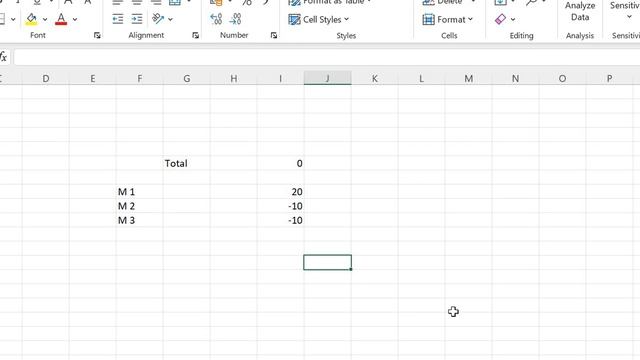Select the 'M 1' cell

coord(140,192)
